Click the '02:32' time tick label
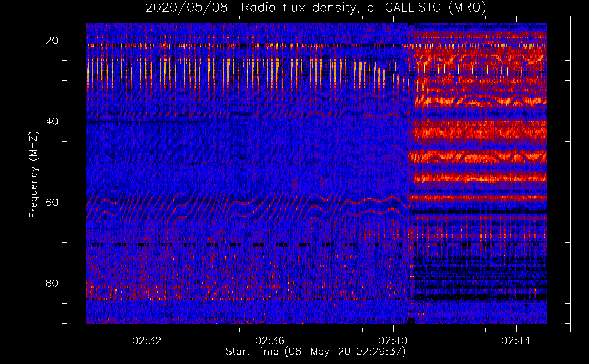 pos(147,341)
